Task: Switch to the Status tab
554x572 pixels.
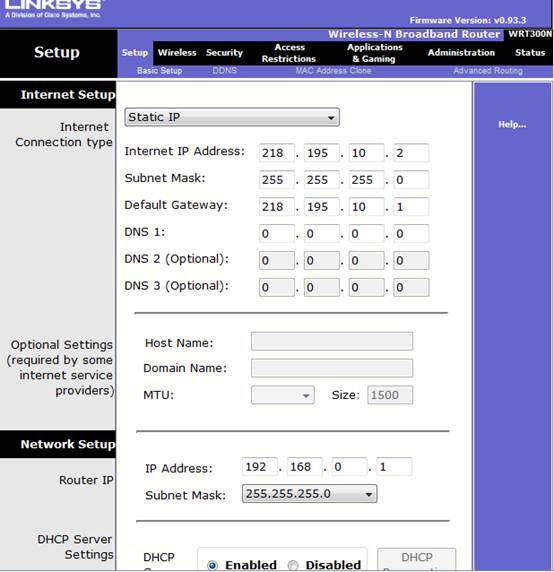Action: pyautogui.click(x=530, y=53)
